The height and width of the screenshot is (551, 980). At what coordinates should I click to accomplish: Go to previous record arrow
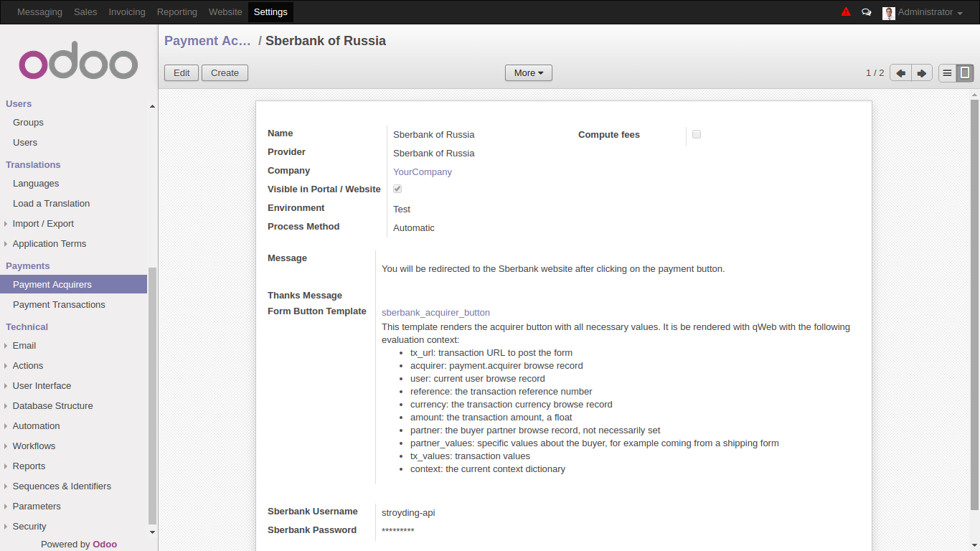click(x=900, y=73)
